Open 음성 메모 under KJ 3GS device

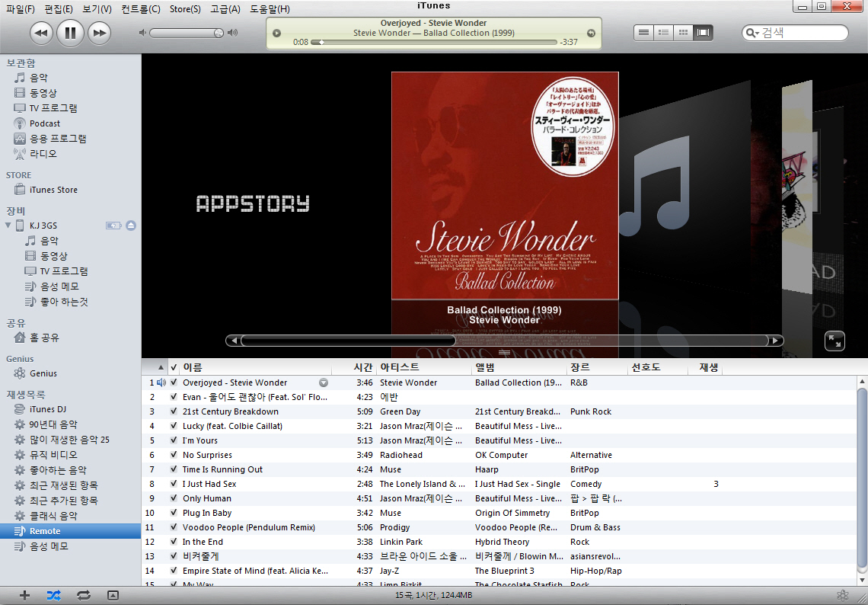tap(59, 286)
